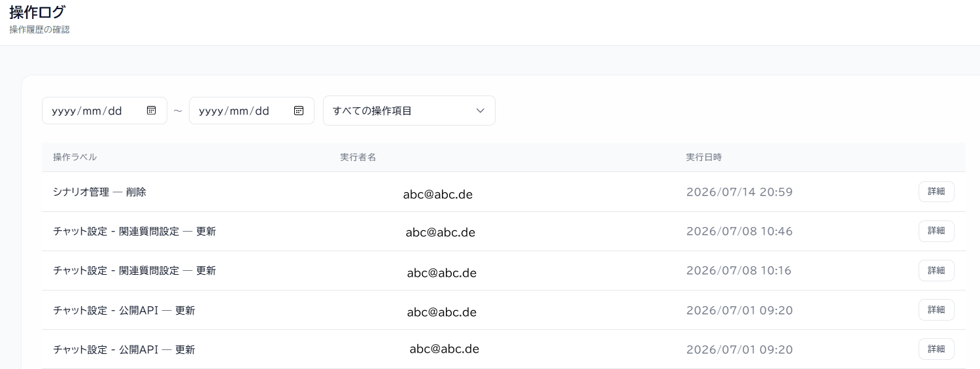Click the 実行日時 column header

click(703, 157)
